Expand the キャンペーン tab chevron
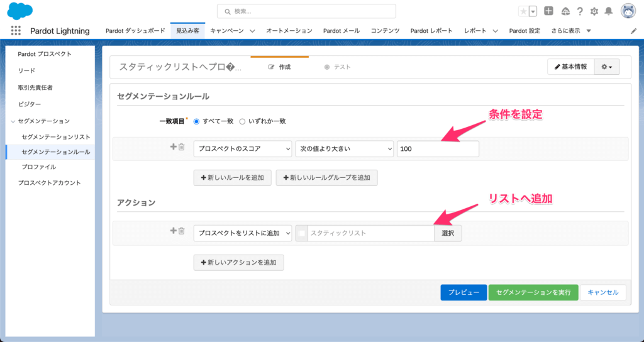This screenshot has height=342, width=644. 252,31
